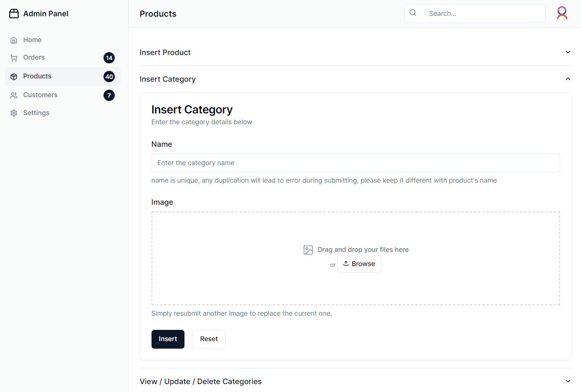Viewport: 581px width, 392px height.
Task: Click into the Search box
Action: coord(475,14)
